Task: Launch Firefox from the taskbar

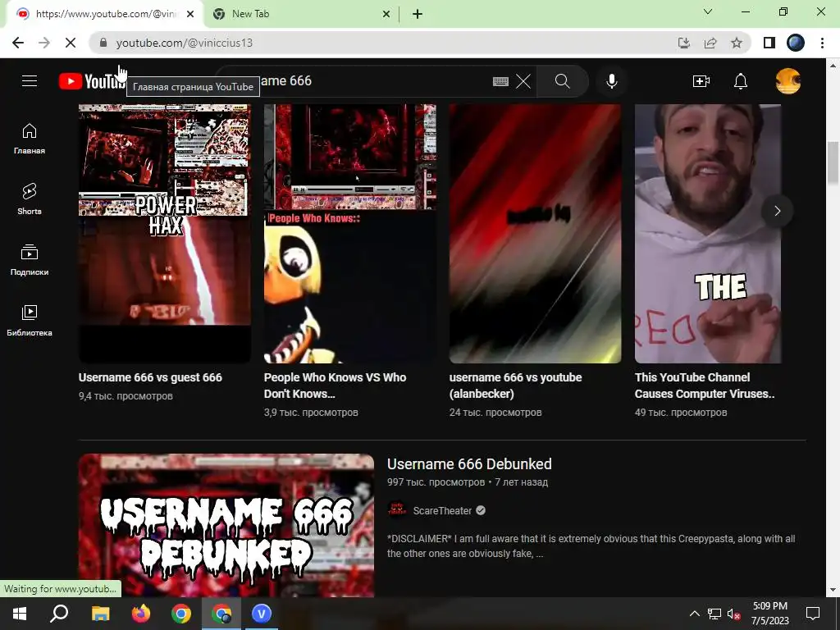Action: 141,614
